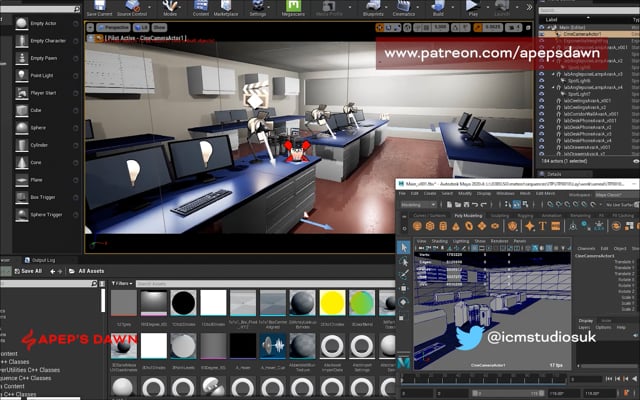Select the Player Start placement icon
Screen dimensions: 640x400
[x=22, y=93]
